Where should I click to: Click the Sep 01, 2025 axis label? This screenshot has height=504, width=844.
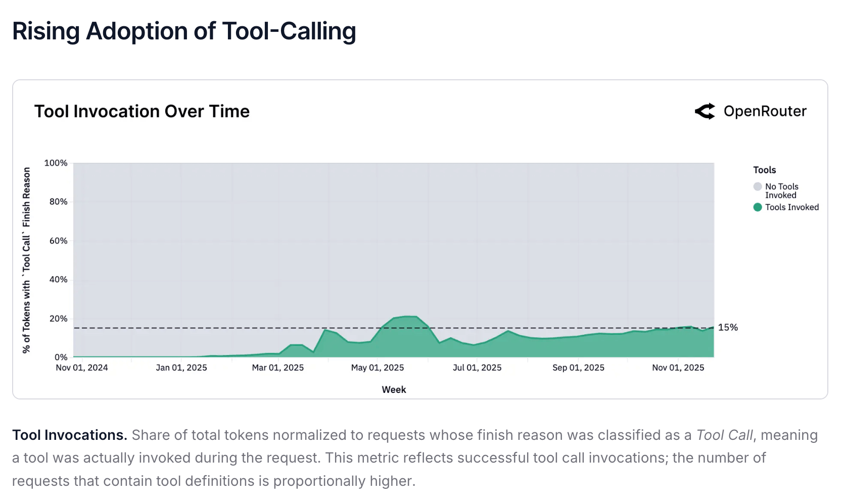click(x=578, y=368)
